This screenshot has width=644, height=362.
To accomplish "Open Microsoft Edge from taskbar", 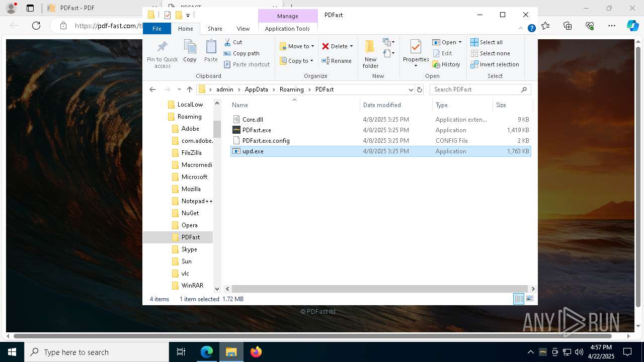I will point(207,352).
